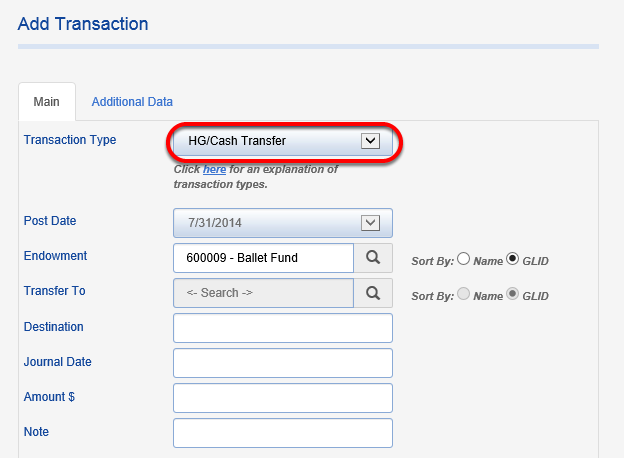Focus the Destination input field
Viewport: 624px width, 458px height.
283,328
